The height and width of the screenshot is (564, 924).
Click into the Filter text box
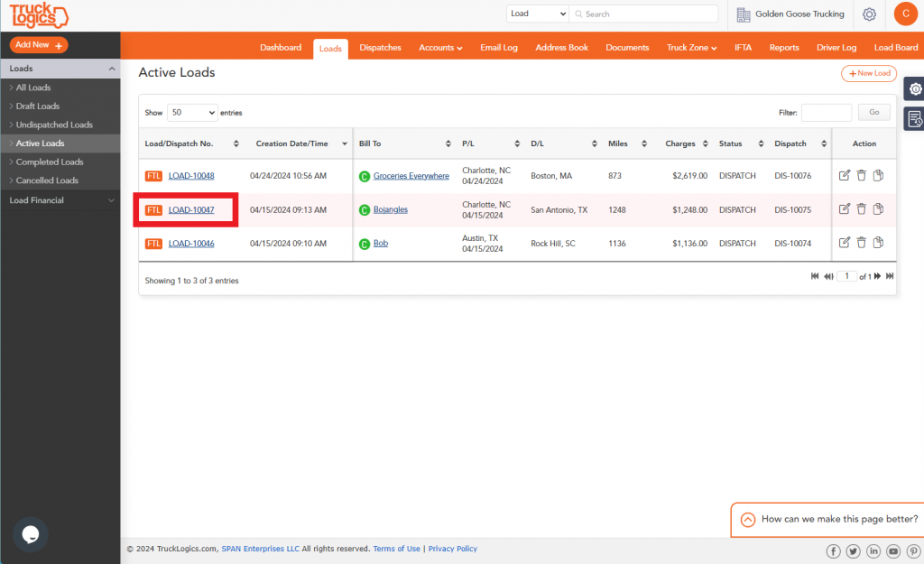827,112
